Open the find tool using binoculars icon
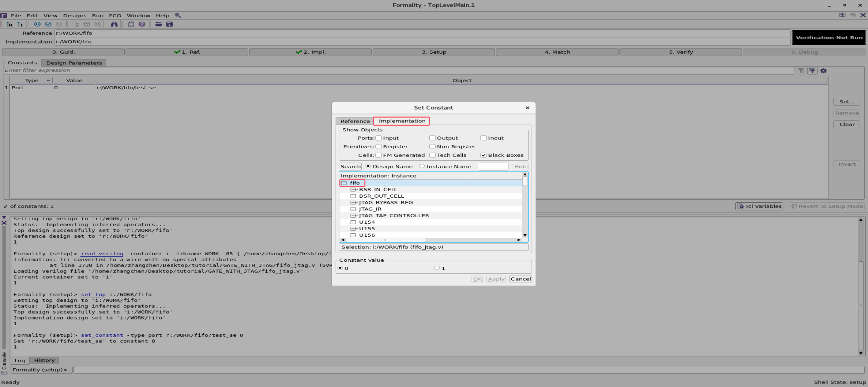868x387 pixels. [x=114, y=24]
